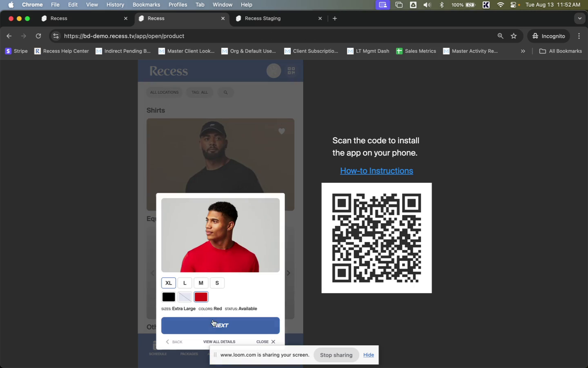Advance carousel with right chevron arrow
Screen dimensions: 588x368
(288, 273)
